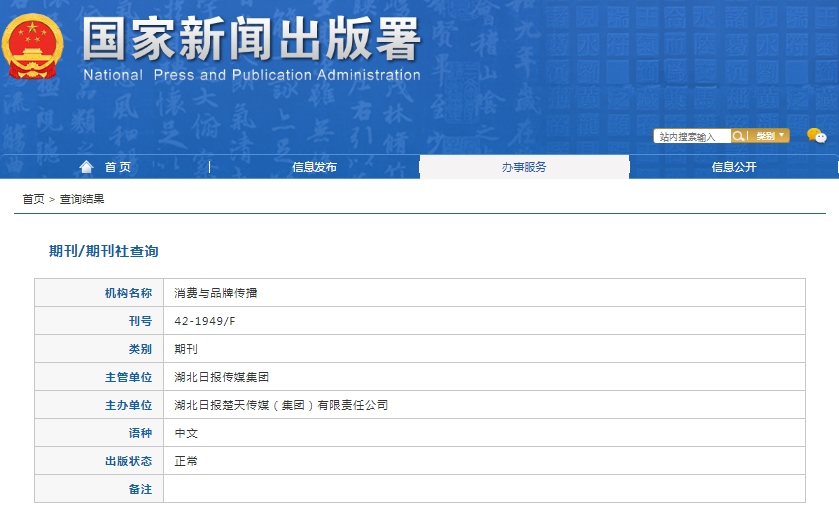The image size is (839, 508).
Task: Click the 期刊/期刊社查询 section heading
Action: click(x=104, y=251)
